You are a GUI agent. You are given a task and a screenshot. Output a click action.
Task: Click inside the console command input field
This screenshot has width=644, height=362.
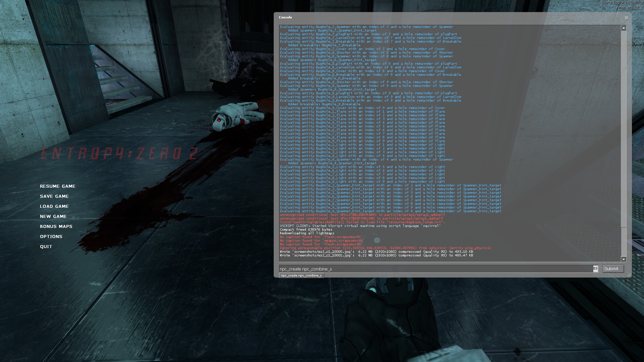(436, 268)
